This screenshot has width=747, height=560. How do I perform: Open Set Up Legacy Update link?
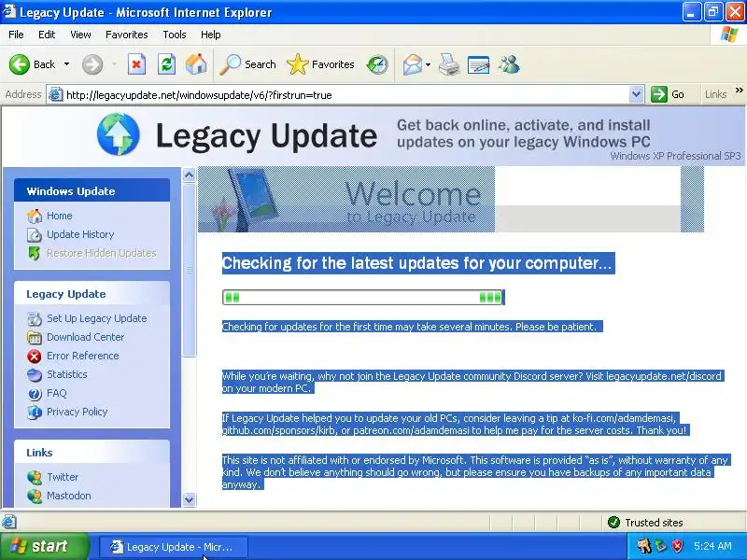[97, 318]
